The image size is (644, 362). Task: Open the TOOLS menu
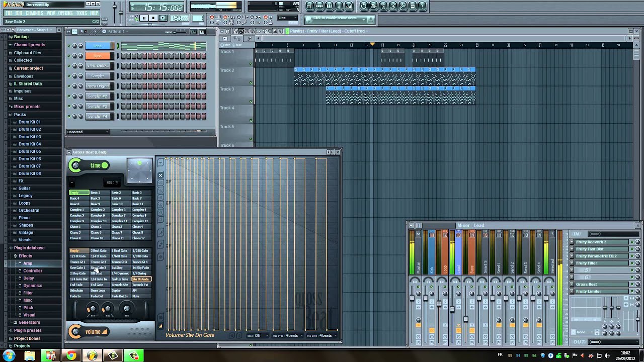tap(82, 13)
